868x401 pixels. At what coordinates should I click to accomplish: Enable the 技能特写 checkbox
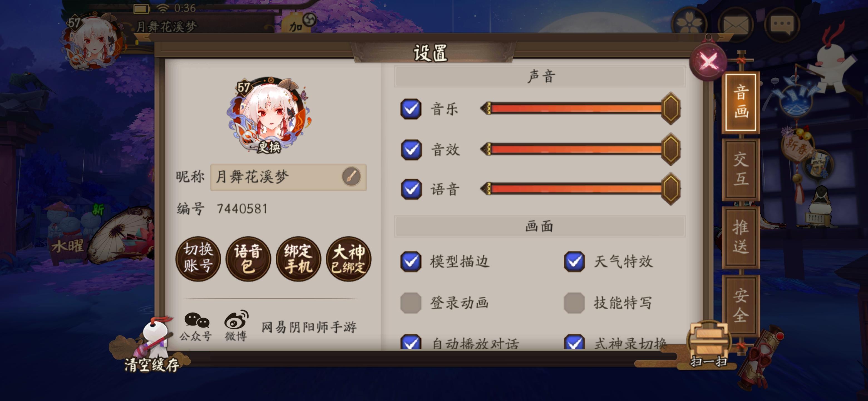574,302
